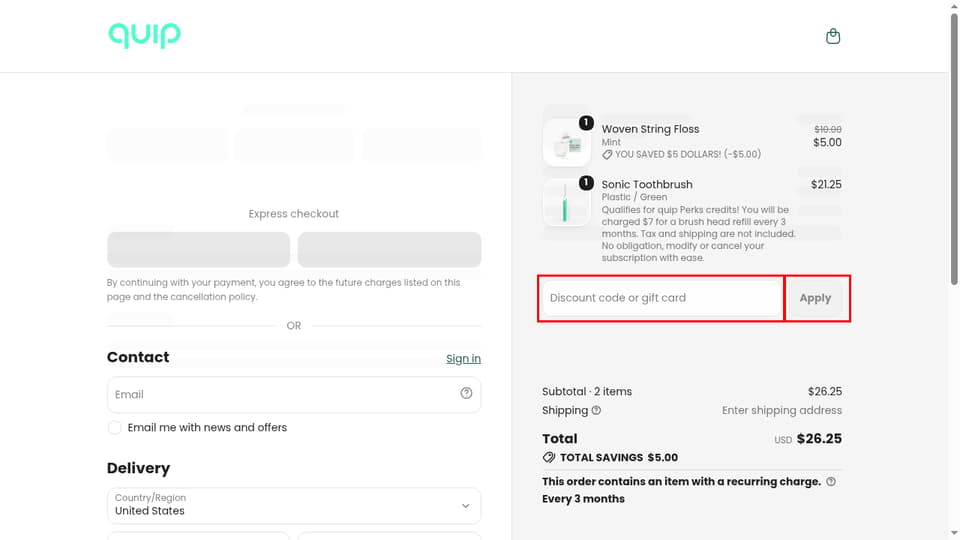This screenshot has width=960, height=540.
Task: Click the Enter shipping address text
Action: point(782,410)
